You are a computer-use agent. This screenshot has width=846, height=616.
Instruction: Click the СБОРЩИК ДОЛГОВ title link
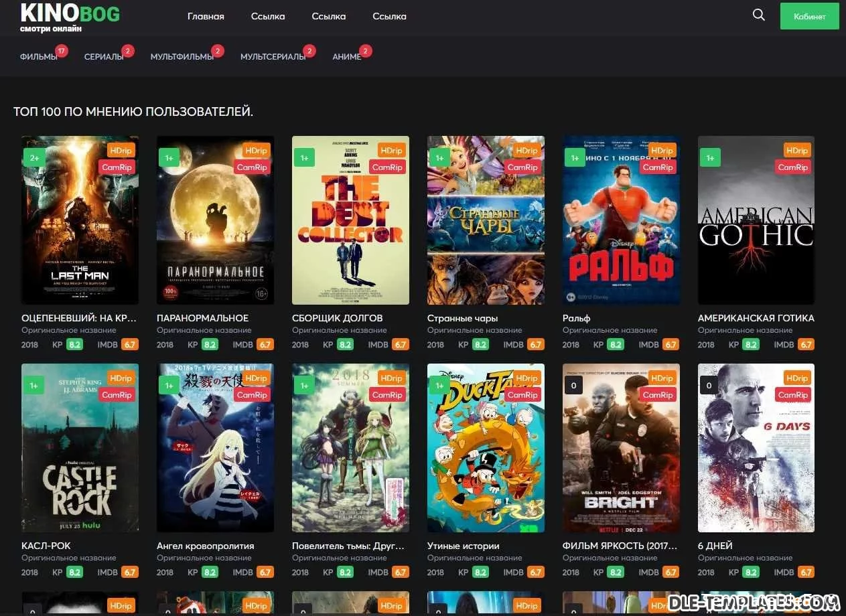click(337, 318)
